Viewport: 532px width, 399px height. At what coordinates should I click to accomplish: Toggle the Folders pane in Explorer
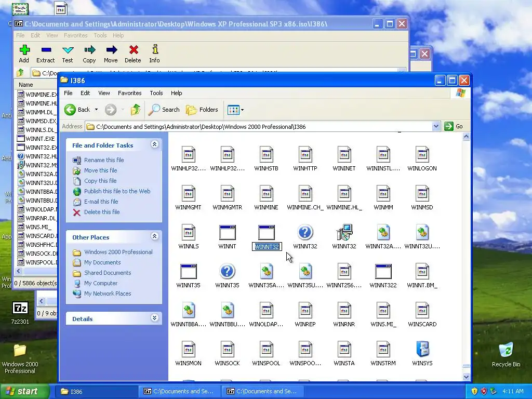202,110
